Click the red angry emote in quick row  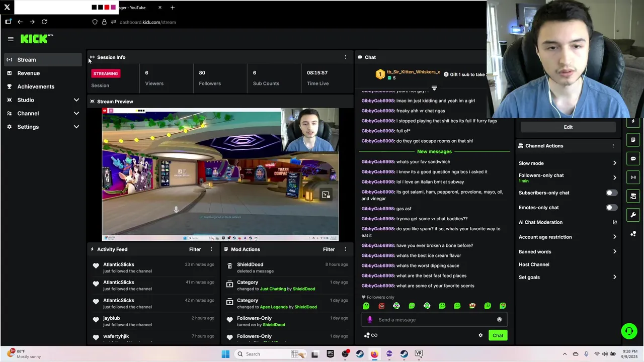tap(381, 306)
